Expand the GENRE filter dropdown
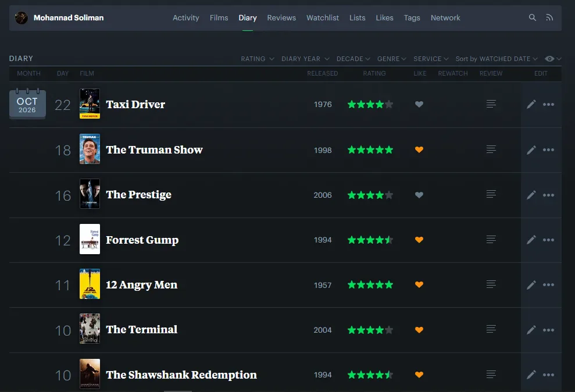This screenshot has height=392, width=575. coord(392,59)
